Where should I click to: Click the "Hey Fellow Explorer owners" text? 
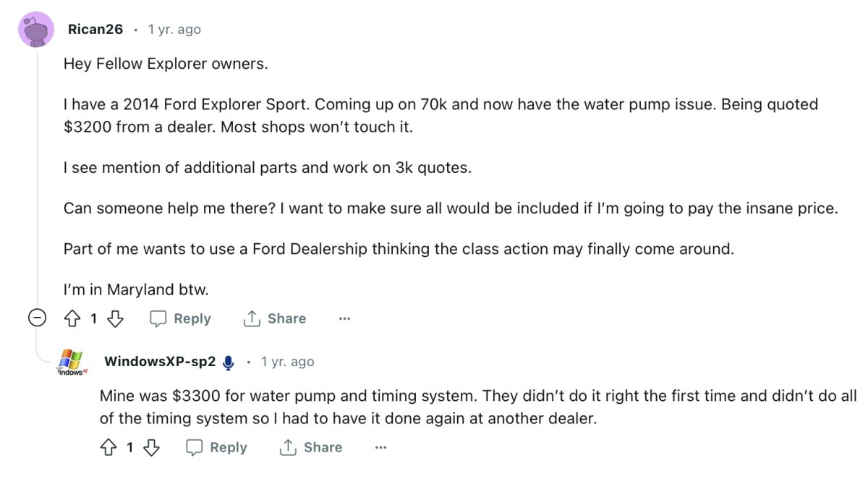coord(166,64)
